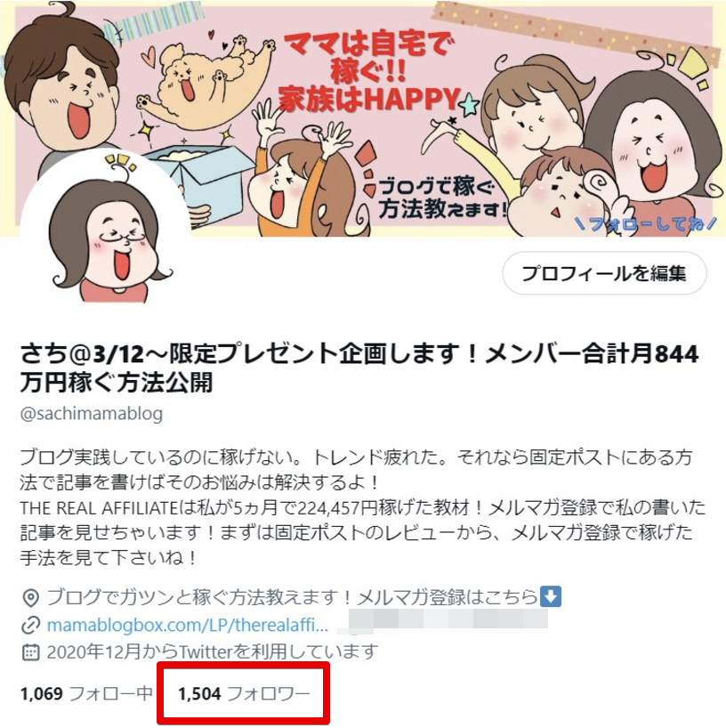View the 1,069 フォロー中 list
The height and width of the screenshot is (728, 726).
coord(86,693)
